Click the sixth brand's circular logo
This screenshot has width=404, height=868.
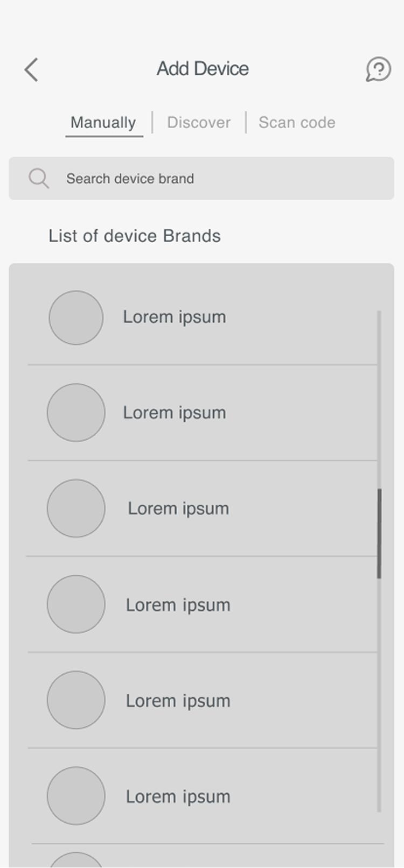click(75, 796)
